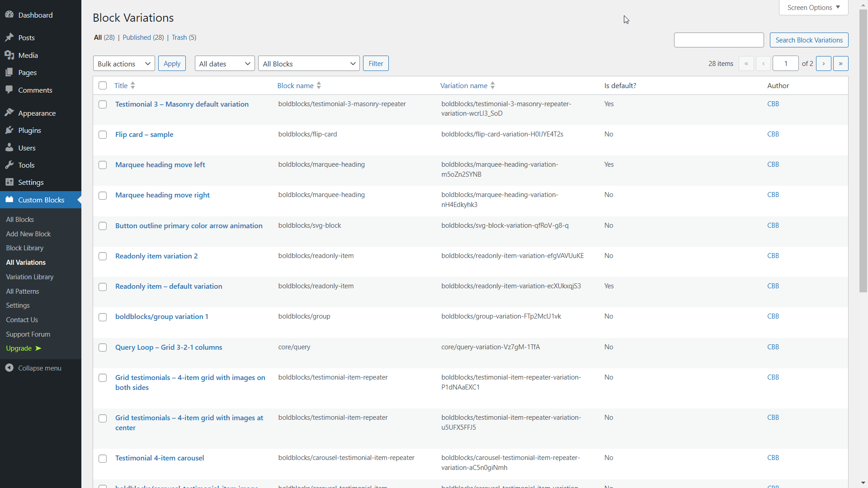Open Contact Us submenu item

22,320
